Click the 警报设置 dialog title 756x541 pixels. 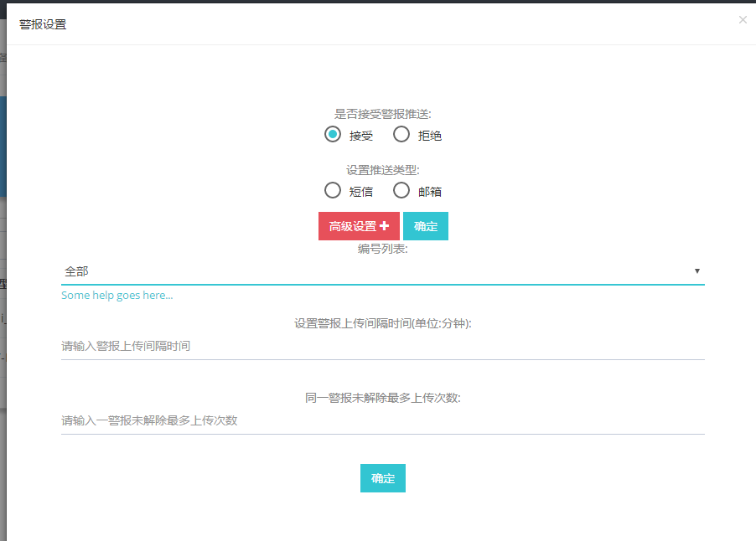(x=43, y=24)
